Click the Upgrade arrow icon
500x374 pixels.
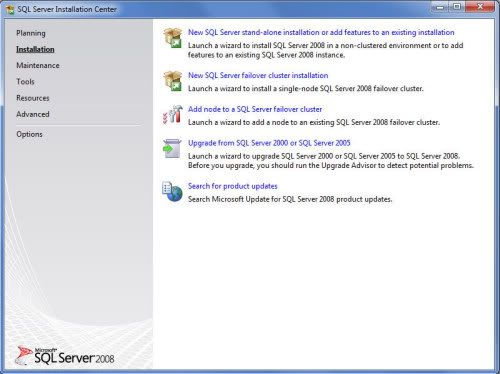[172, 148]
